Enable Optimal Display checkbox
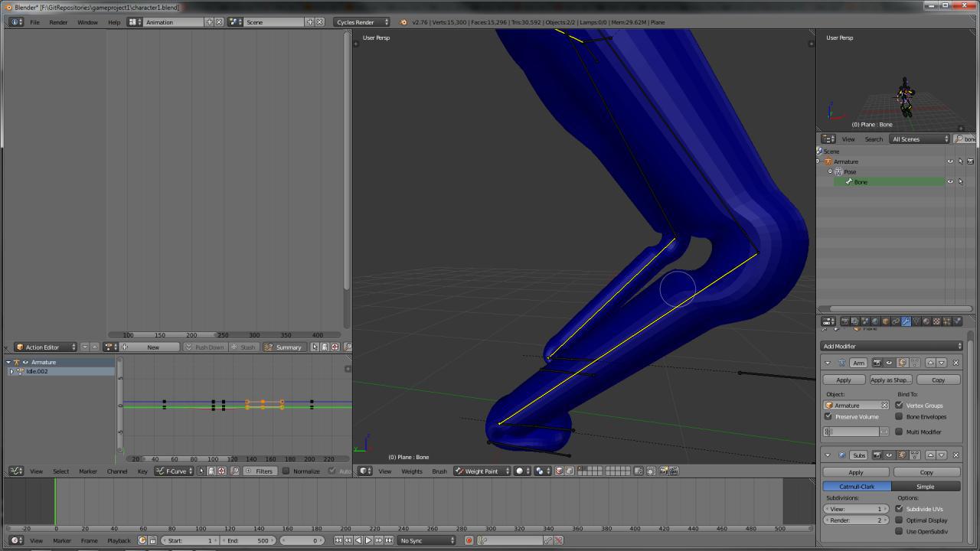The width and height of the screenshot is (980, 551). [899, 520]
